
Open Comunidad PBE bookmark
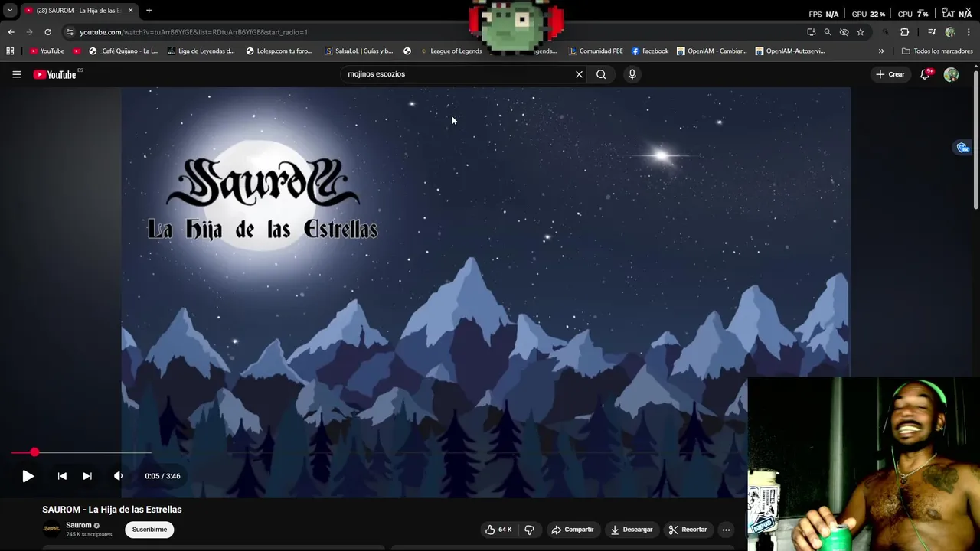[x=596, y=51]
